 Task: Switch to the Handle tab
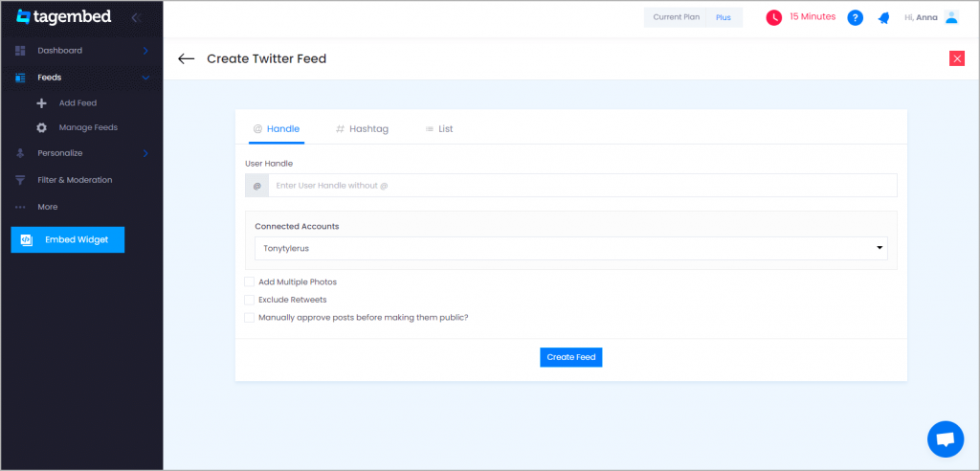(277, 129)
